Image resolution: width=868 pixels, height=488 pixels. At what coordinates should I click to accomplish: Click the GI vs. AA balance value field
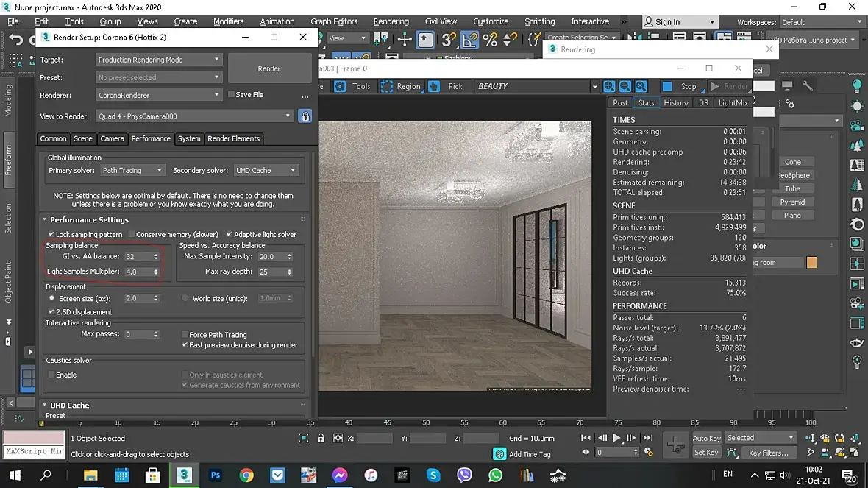(137, 257)
